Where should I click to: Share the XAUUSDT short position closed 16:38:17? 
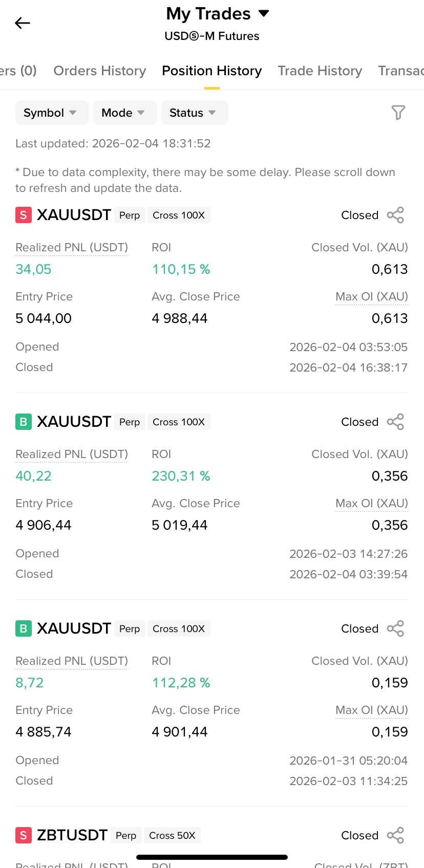point(395,215)
